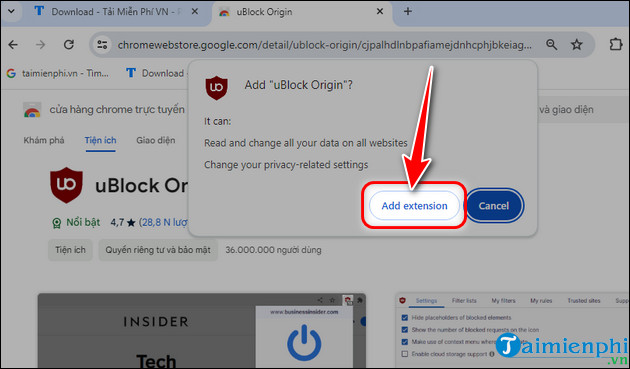This screenshot has width=630, height=369.
Task: Click the uBlock Origin icon in dialog
Action: coord(217,88)
